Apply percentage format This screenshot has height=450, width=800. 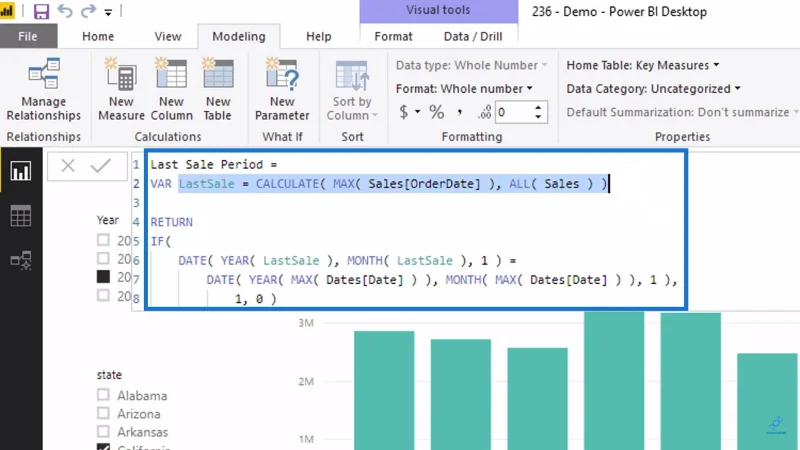coord(436,112)
